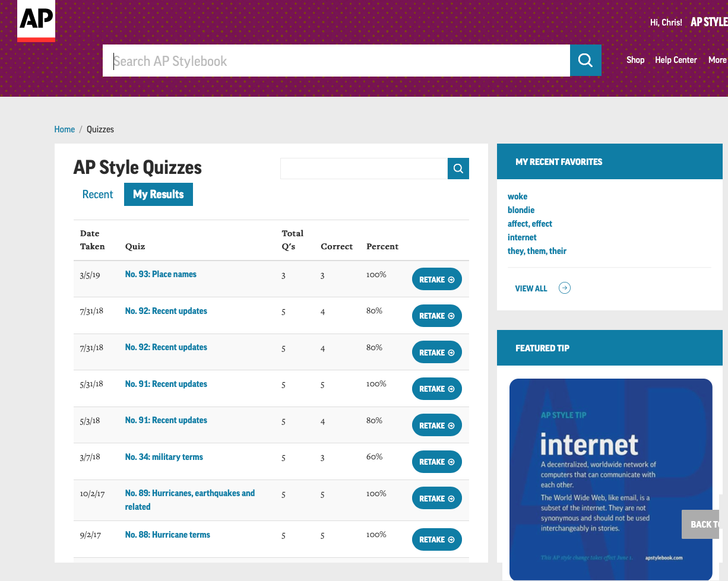Click the View All arrow circle icon

pyautogui.click(x=565, y=288)
